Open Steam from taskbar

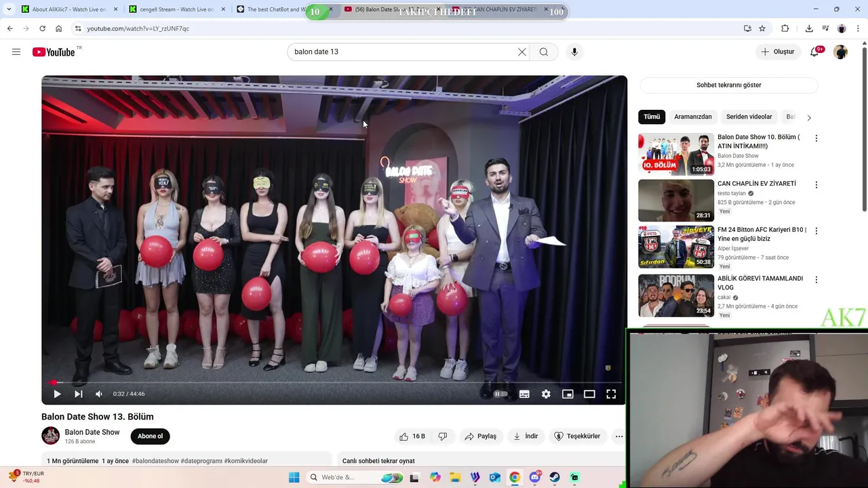click(555, 477)
